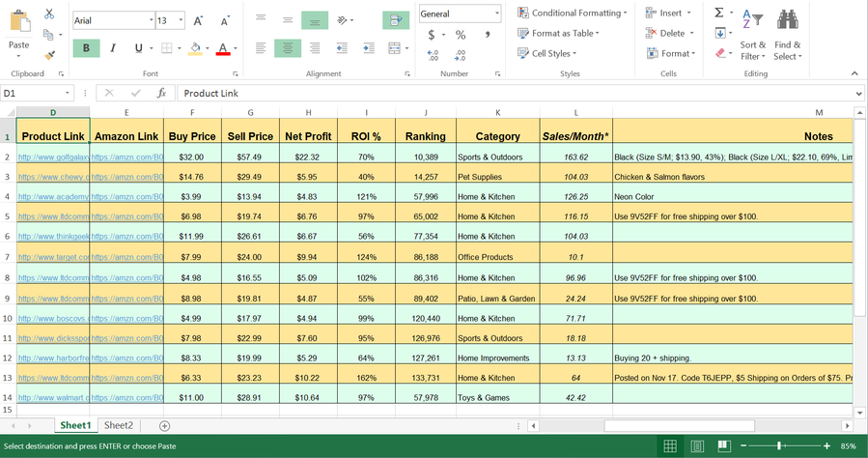Click the Name Box showing D1

pyautogui.click(x=37, y=93)
